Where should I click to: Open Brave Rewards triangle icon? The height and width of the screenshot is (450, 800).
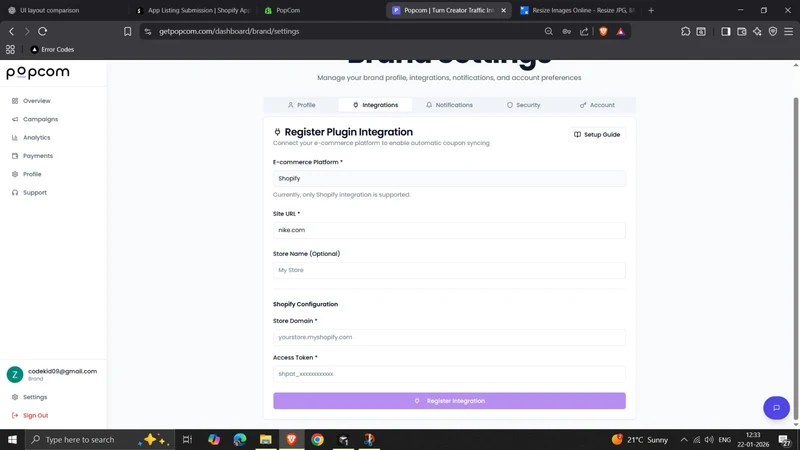[x=620, y=31]
